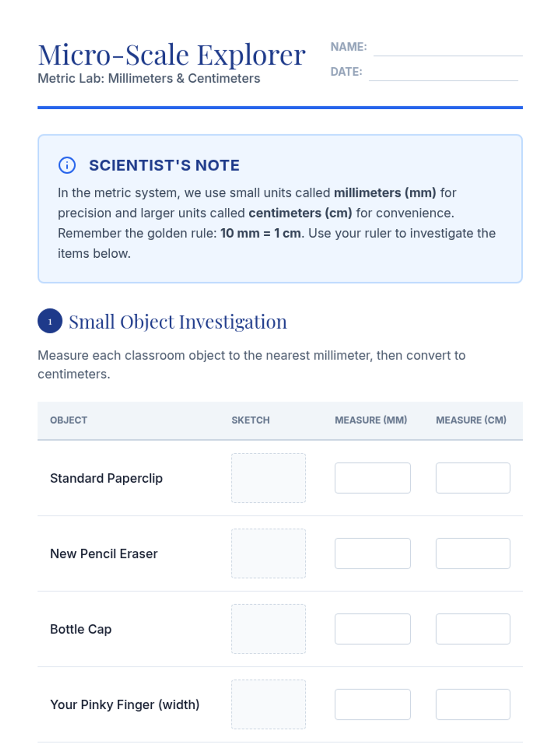
Task: Click the Pinky Finger cm measurement field
Action: (x=473, y=705)
